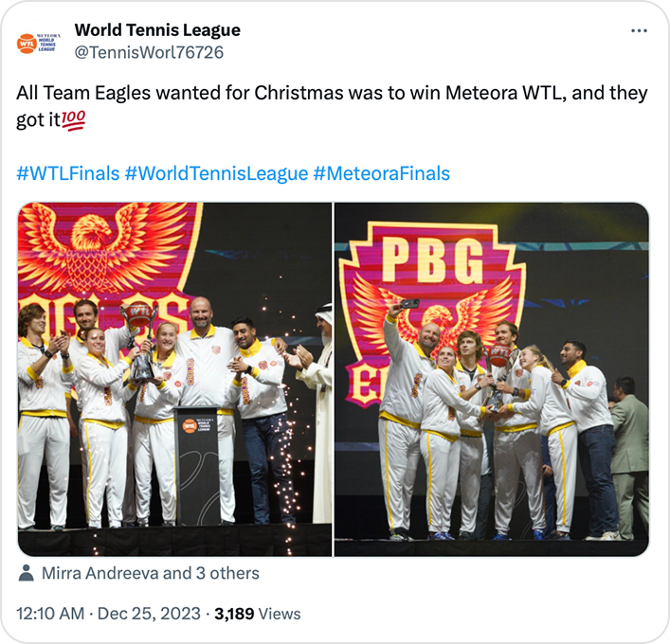Click the 100 emoji in tweet text
The height and width of the screenshot is (644, 670).
point(74,120)
